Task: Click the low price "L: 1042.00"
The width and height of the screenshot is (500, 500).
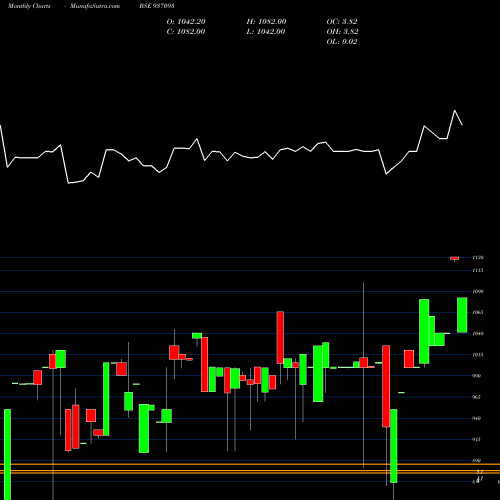Action: coord(266,32)
